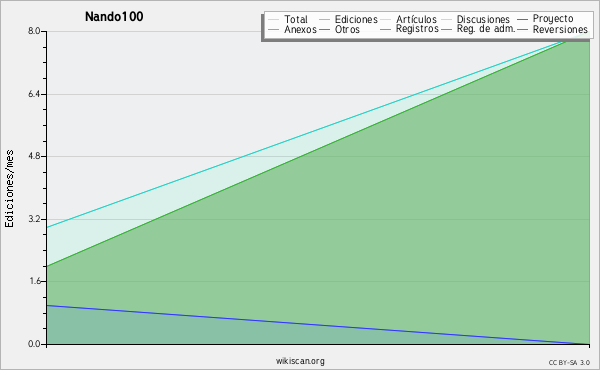Click the Ediciones/mes axis label

point(9,189)
